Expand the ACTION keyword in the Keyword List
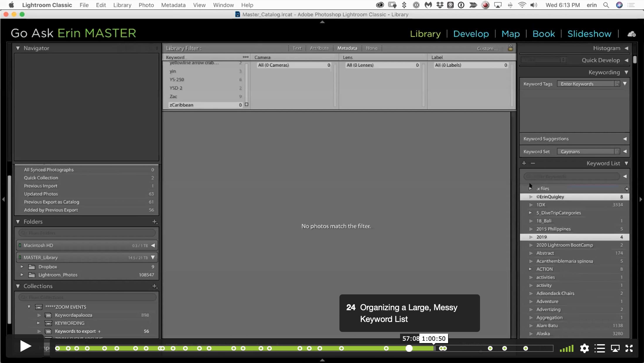 [x=530, y=269]
